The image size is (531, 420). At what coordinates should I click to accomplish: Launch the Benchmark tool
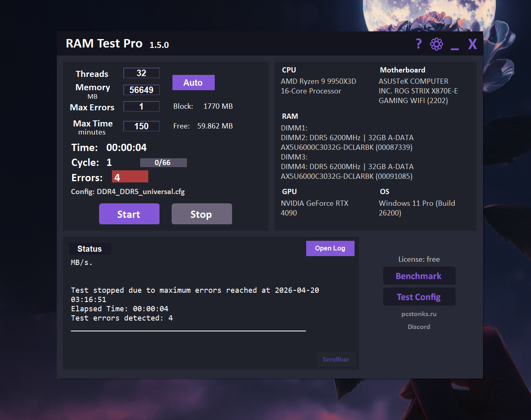419,276
